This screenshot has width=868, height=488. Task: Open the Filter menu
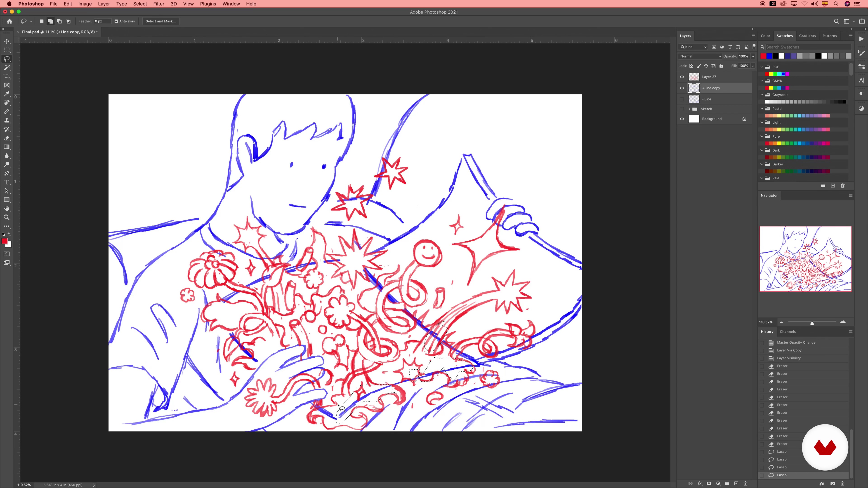point(159,4)
